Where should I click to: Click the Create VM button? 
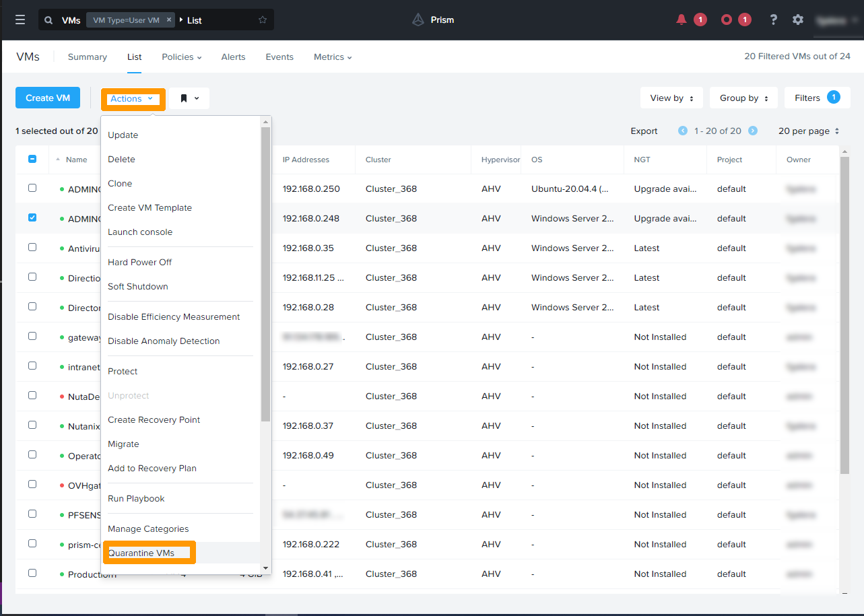click(x=47, y=98)
